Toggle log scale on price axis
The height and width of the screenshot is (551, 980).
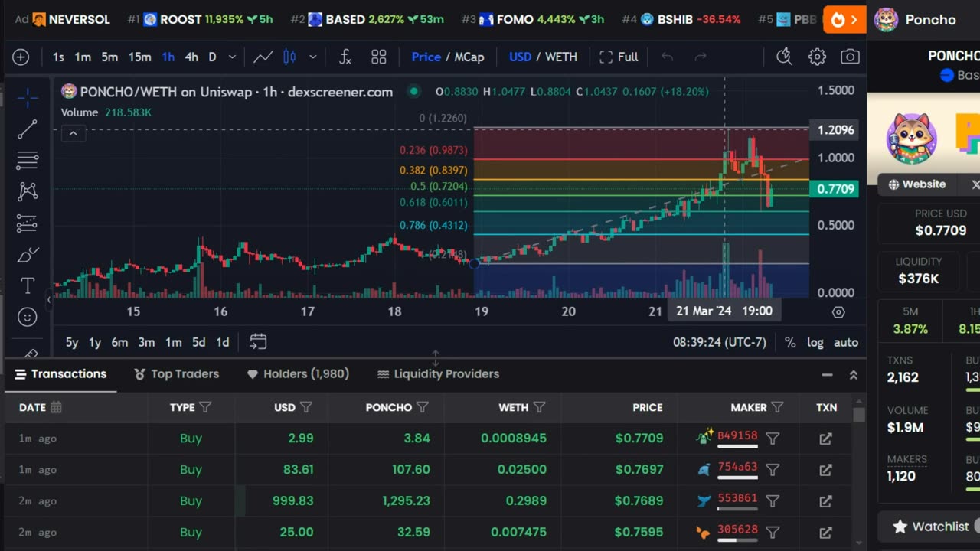click(x=815, y=342)
